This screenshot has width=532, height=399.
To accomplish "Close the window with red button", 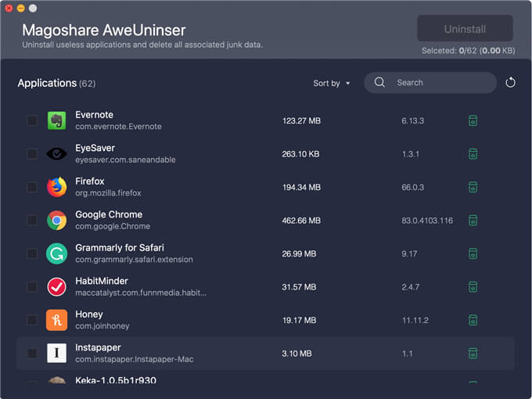I will (9, 8).
